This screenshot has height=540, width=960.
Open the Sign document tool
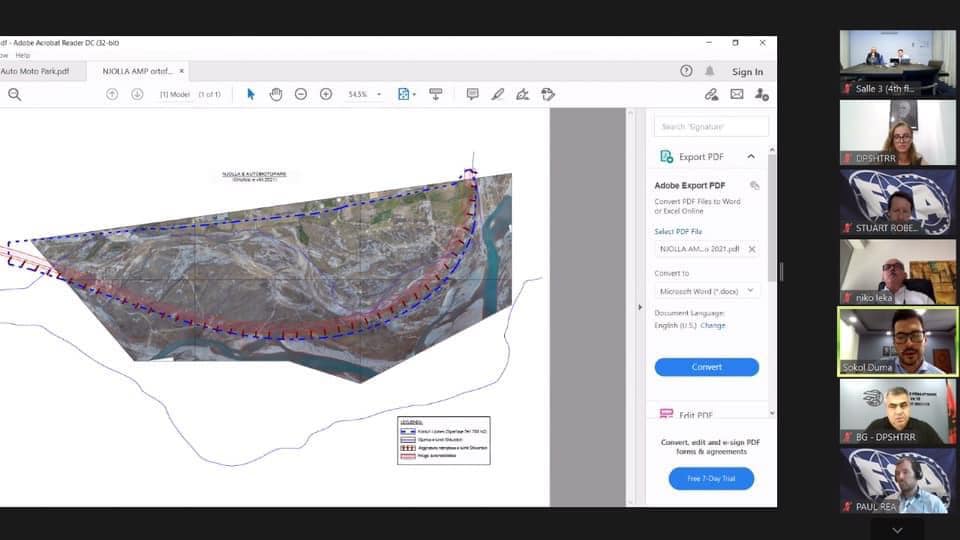pyautogui.click(x=522, y=94)
